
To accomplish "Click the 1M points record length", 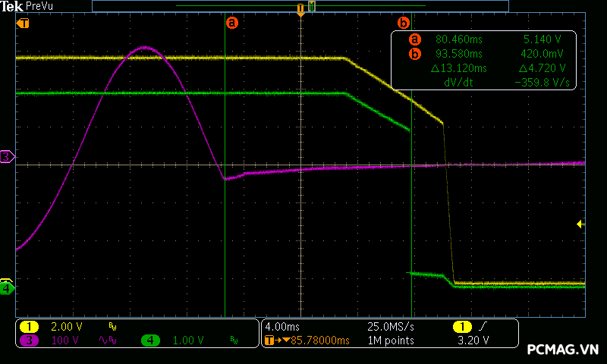I will click(391, 340).
